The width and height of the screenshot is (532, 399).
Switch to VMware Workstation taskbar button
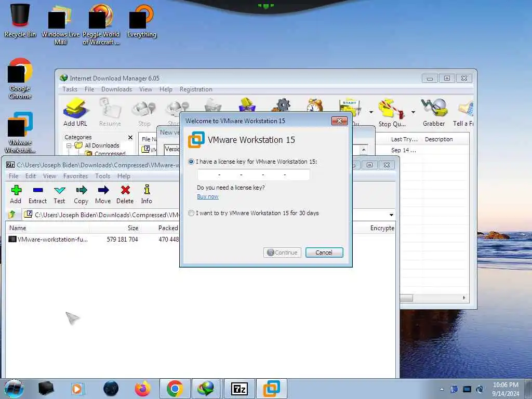coord(272,389)
